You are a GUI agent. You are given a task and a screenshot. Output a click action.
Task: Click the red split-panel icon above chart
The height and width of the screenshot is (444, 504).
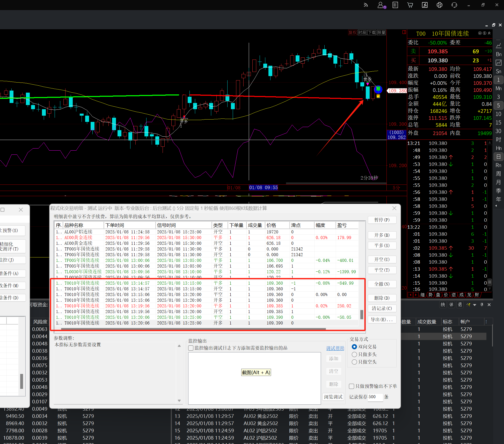click(404, 32)
